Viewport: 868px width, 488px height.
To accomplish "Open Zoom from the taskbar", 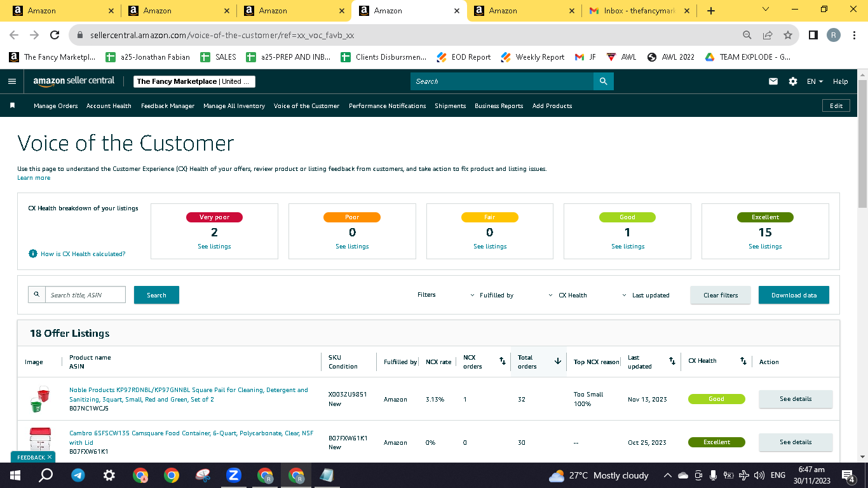I will pos(233,475).
